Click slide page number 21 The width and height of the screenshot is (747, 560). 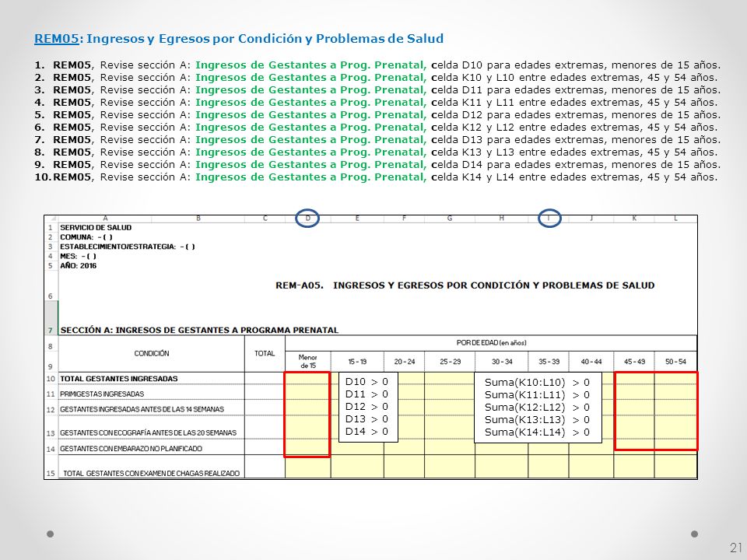(735, 547)
